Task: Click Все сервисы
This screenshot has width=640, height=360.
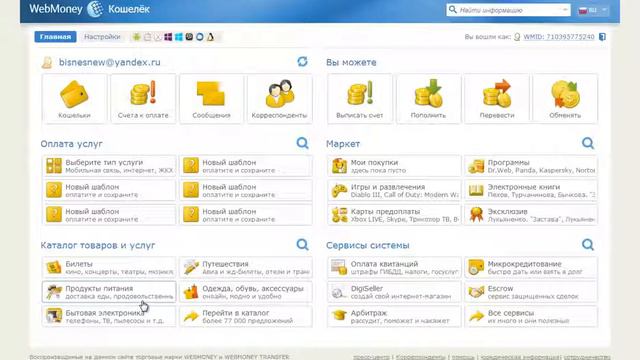Action: pos(531,316)
